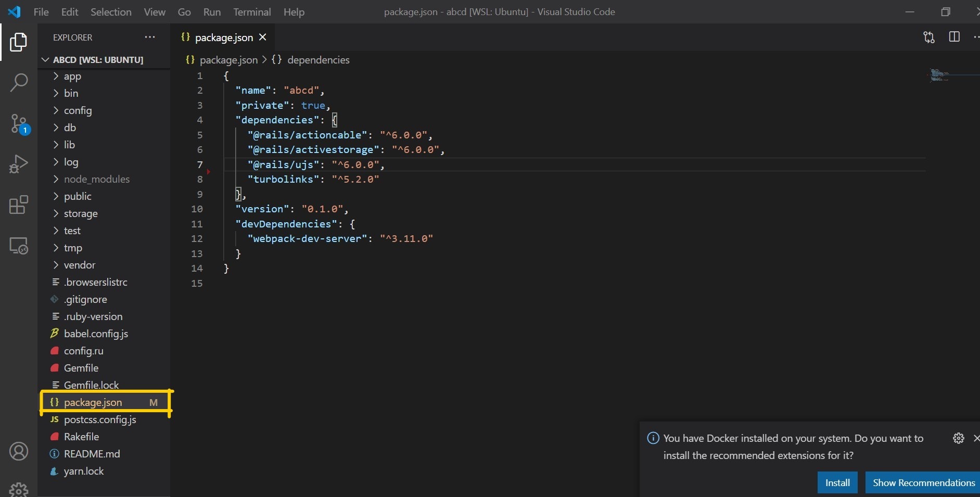Expand the node_modules folder
This screenshot has height=497, width=980.
coord(104,179)
